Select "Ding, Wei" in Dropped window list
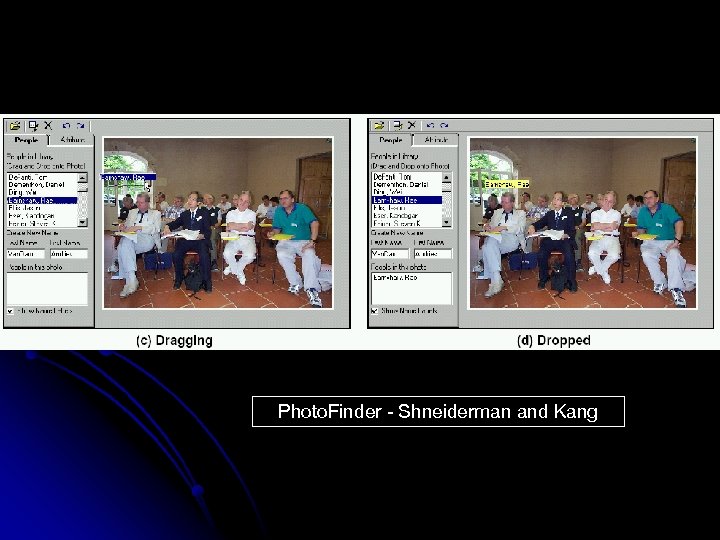Image resolution: width=720 pixels, height=540 pixels. point(407,192)
